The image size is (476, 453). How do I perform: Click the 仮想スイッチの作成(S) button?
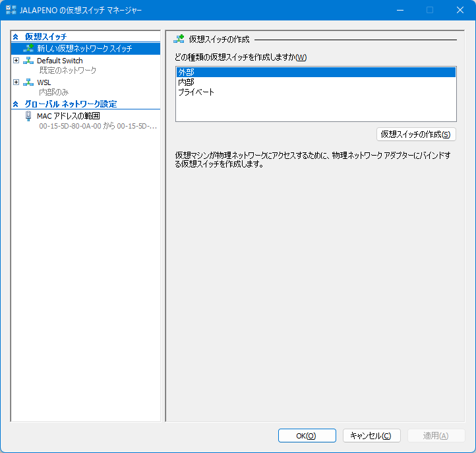click(x=416, y=135)
